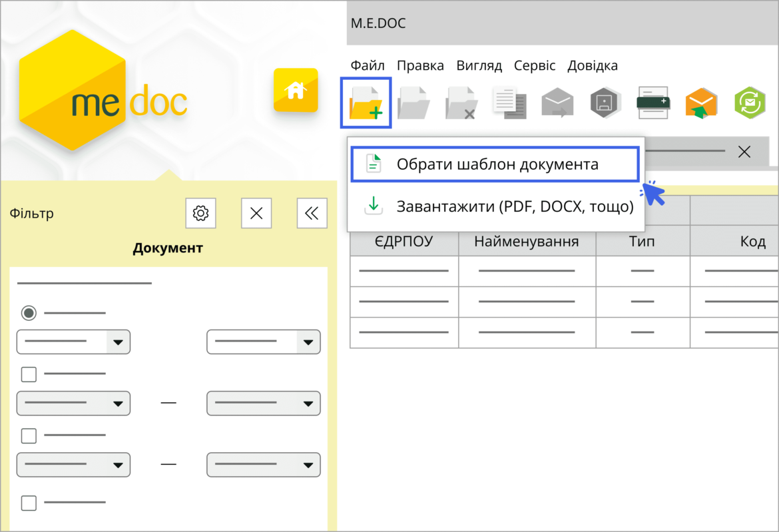The width and height of the screenshot is (779, 532).
Task: Select first row cell under ЄДРПОУ
Action: 404,271
